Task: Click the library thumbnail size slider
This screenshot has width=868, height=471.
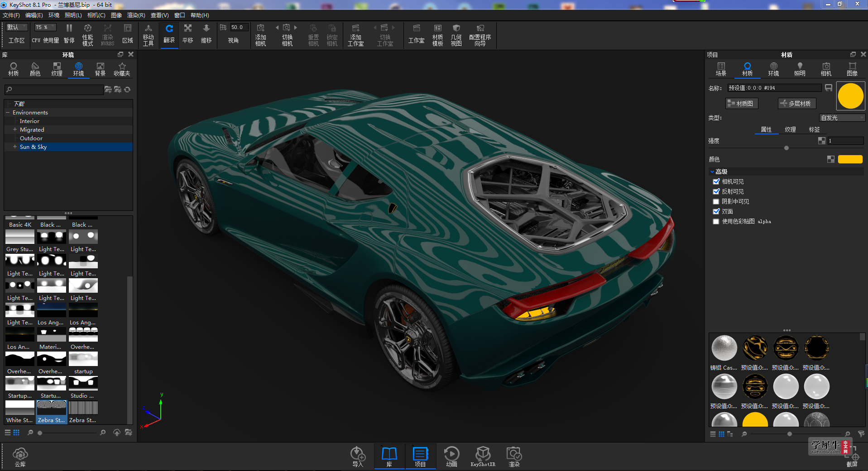Action: (40, 433)
